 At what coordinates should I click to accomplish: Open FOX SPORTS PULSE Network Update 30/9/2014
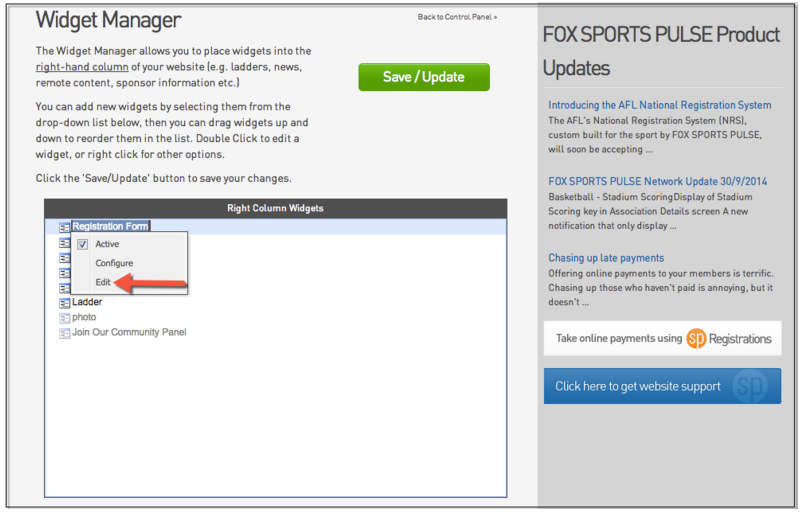tap(657, 181)
